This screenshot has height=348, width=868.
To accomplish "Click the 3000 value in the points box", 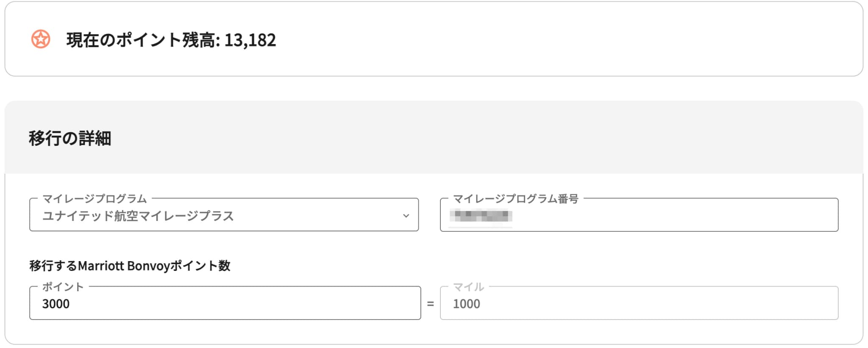I will coord(56,304).
